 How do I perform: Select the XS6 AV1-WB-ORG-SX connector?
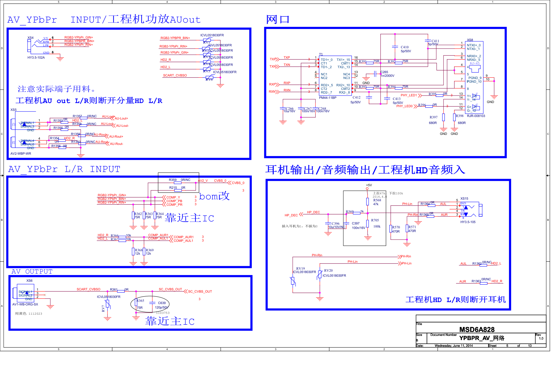(x=23, y=293)
